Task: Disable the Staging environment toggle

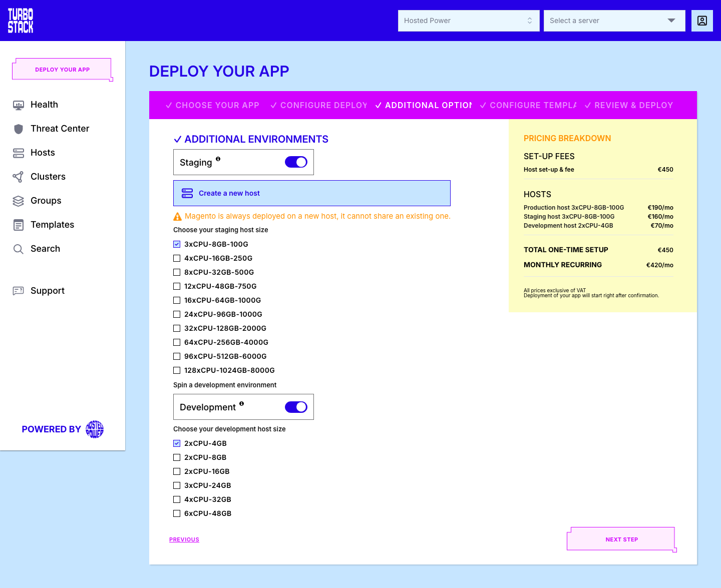Action: coord(296,162)
